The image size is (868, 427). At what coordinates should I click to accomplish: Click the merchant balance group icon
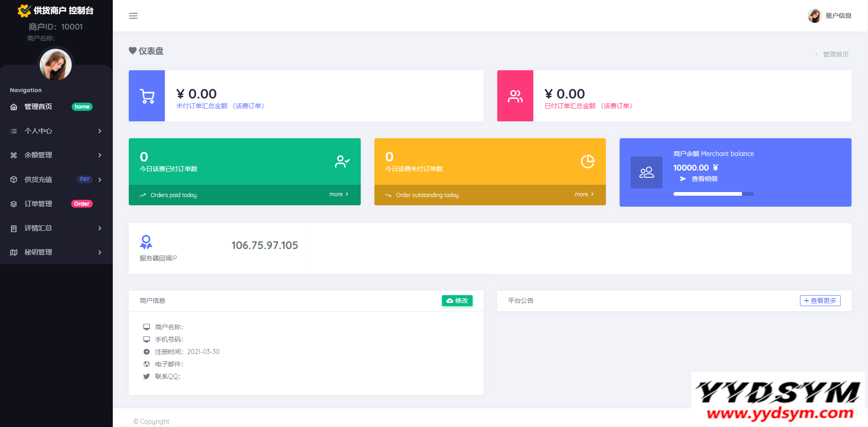click(646, 172)
